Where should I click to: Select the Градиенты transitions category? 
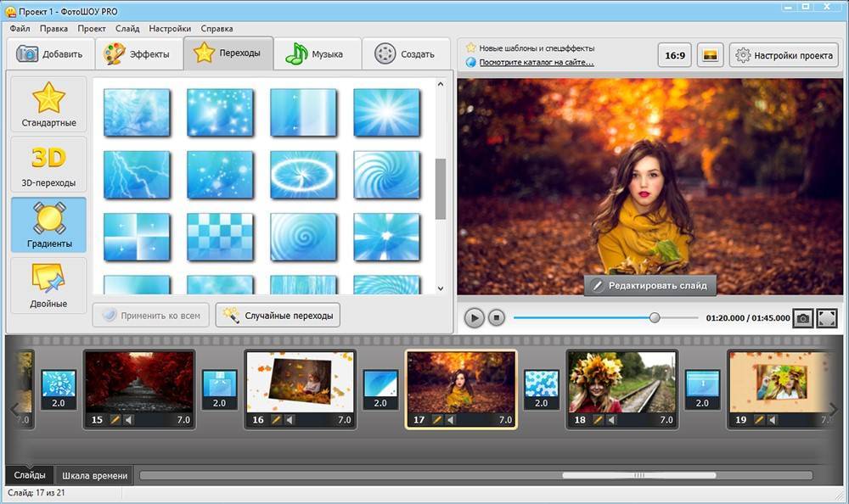coord(48,225)
